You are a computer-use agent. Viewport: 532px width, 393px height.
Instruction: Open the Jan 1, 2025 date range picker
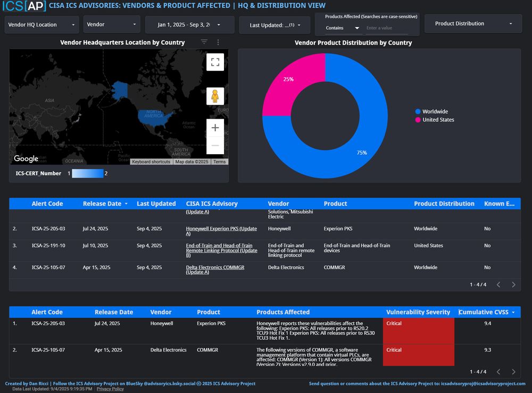pos(189,25)
